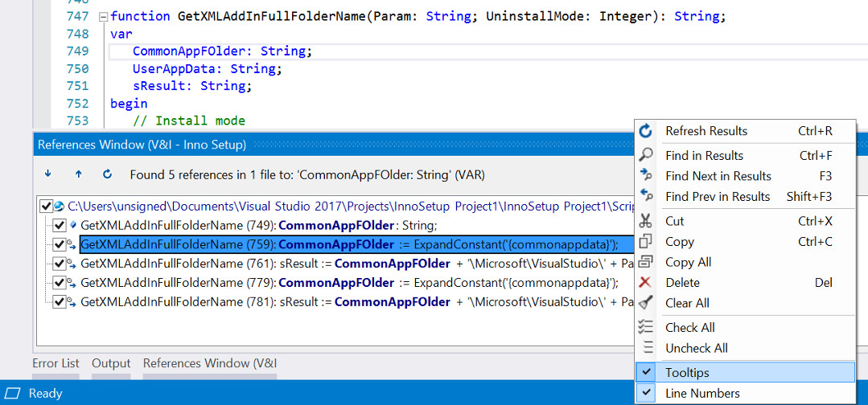Click the Refresh Results icon in context menu
Image resolution: width=868 pixels, height=405 pixels.
[x=645, y=131]
